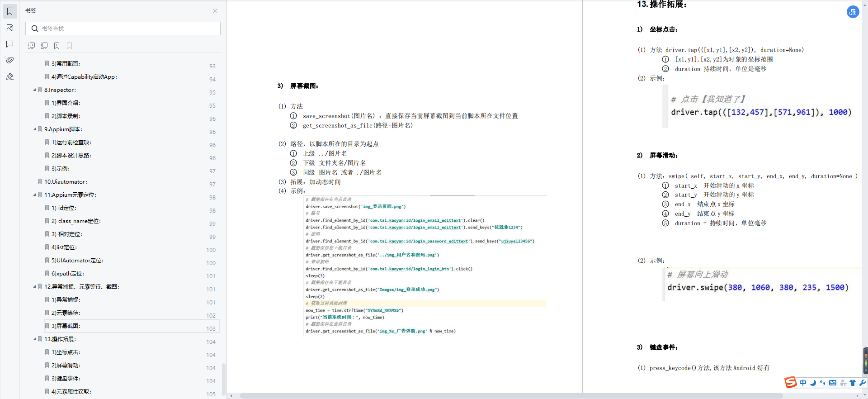Toggle the moon half-width mode icon
This screenshot has width=868, height=399.
click(x=813, y=383)
